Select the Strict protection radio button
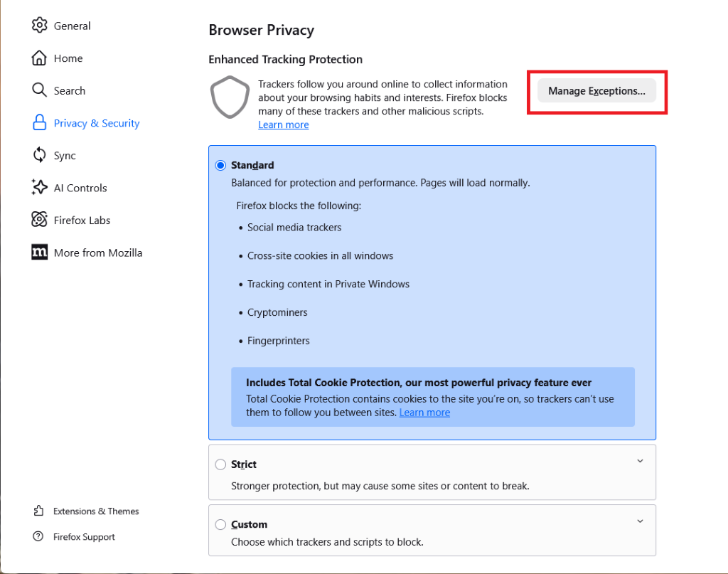Screen dimensions: 728x574 [x=220, y=464]
